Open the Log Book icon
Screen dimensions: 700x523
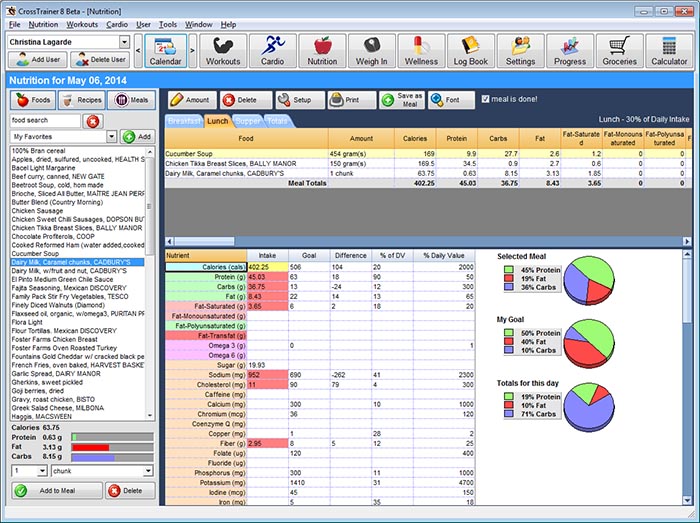click(471, 51)
